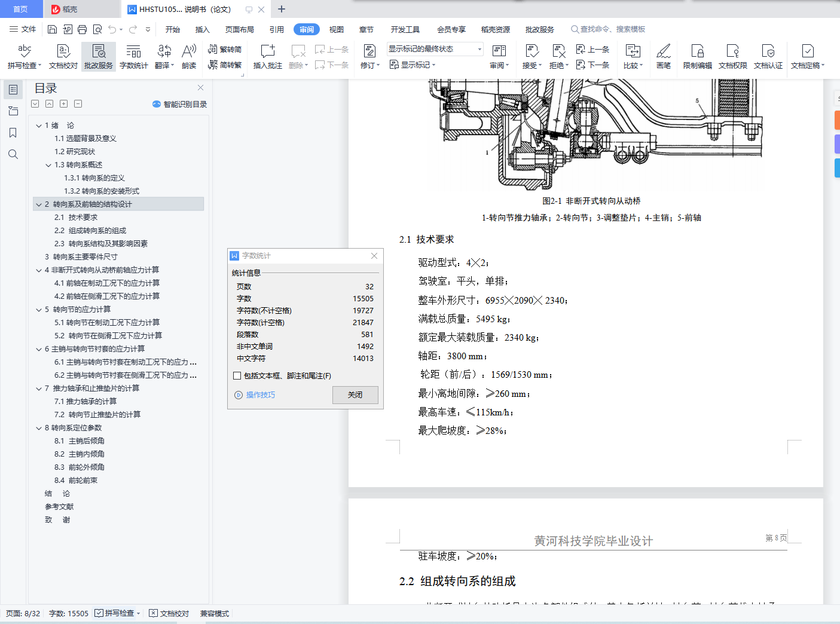Collapse the 7 推力轴承和止推垫片的计算 node
This screenshot has height=624, width=840.
click(x=39, y=389)
